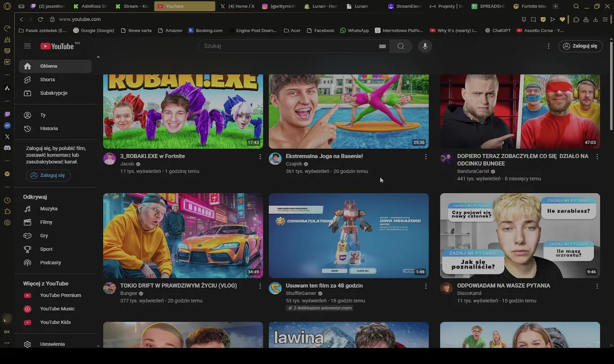The height and width of the screenshot is (364, 614).
Task: Open TOKIO DRIFT video thumbnail
Action: (x=183, y=236)
